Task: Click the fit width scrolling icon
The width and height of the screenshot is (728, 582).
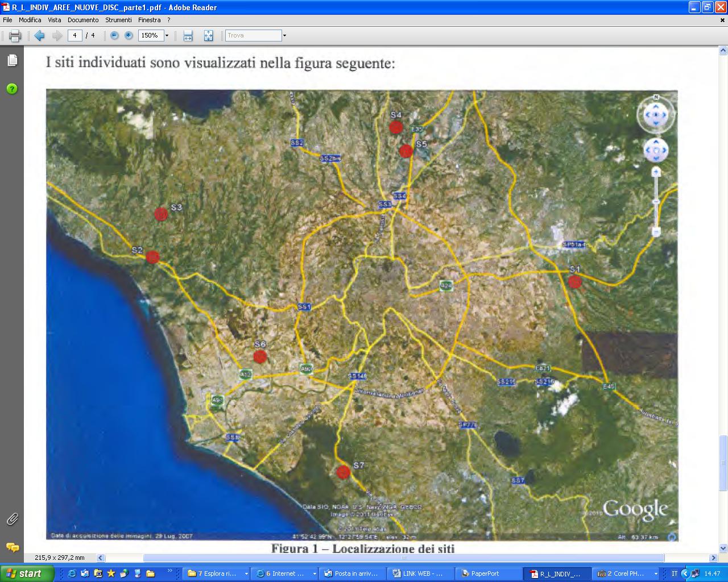Action: [x=188, y=36]
